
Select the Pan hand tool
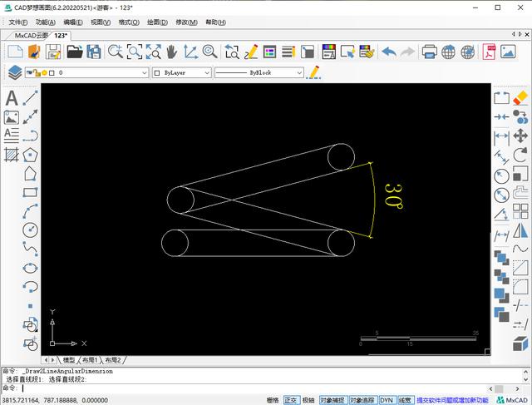(172, 52)
